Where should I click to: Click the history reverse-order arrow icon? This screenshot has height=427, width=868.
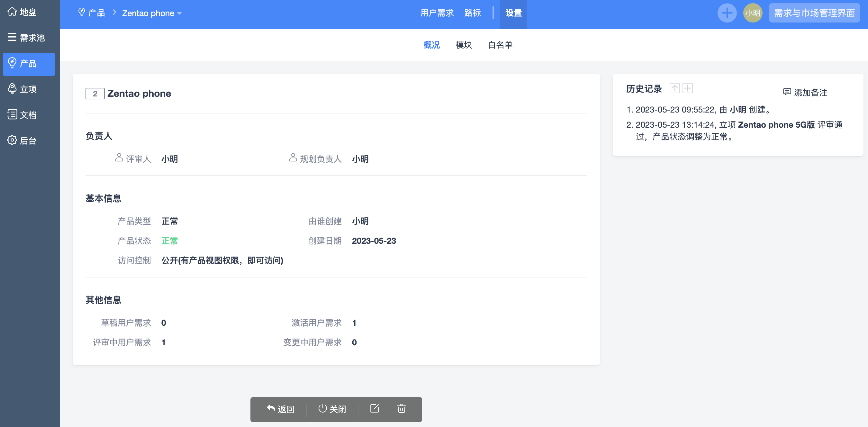[x=674, y=88]
